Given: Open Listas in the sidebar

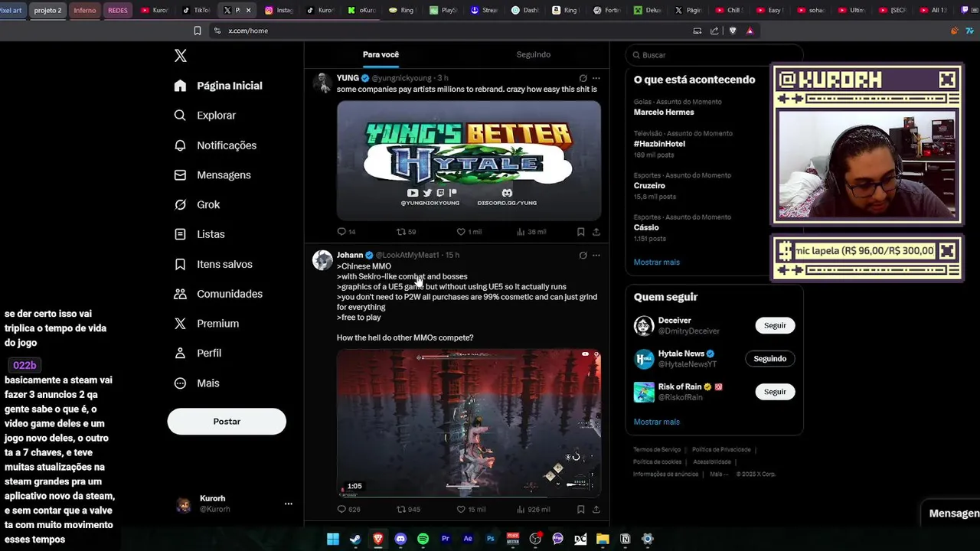Looking at the screenshot, I should click(199, 234).
